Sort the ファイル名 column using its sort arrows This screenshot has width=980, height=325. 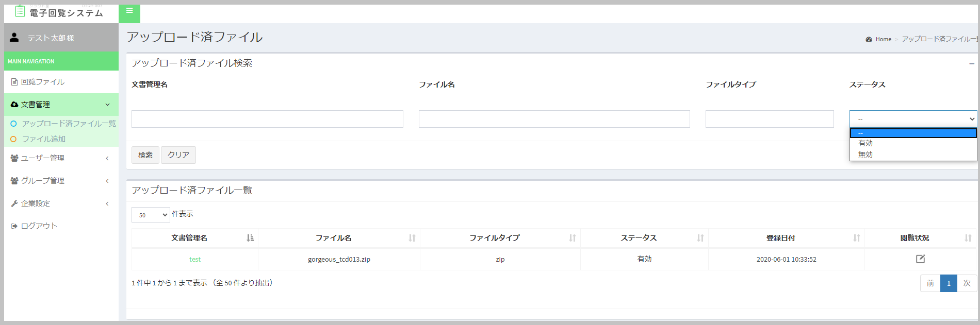(x=412, y=238)
